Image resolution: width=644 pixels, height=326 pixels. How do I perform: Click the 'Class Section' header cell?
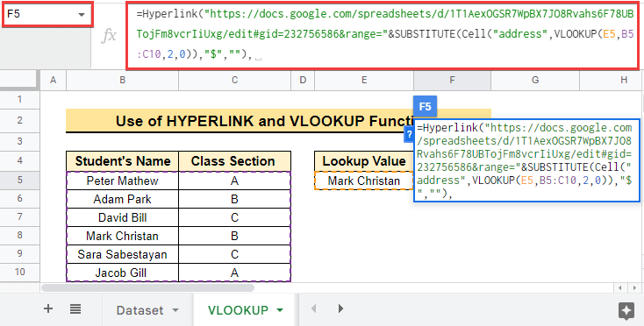point(234,161)
